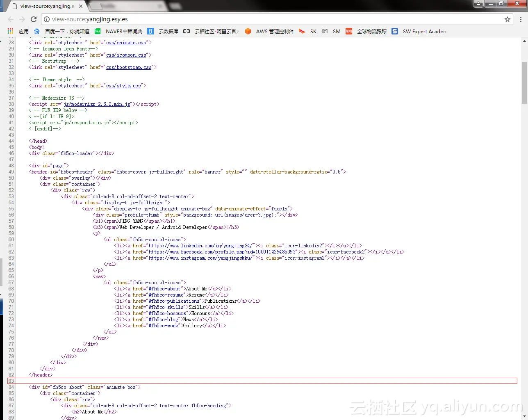
Task: Open the SK bookmark
Action: point(307,31)
